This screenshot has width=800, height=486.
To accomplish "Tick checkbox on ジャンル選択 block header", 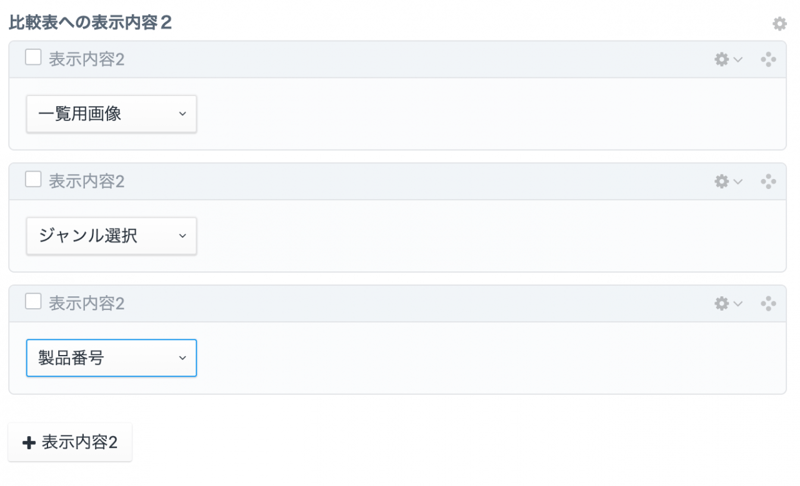I will (x=33, y=180).
